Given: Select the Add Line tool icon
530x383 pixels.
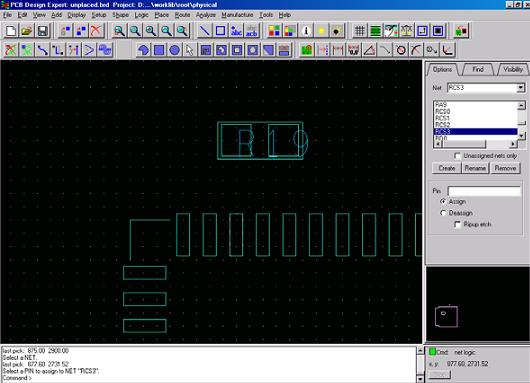Looking at the screenshot, I should [x=204, y=31].
